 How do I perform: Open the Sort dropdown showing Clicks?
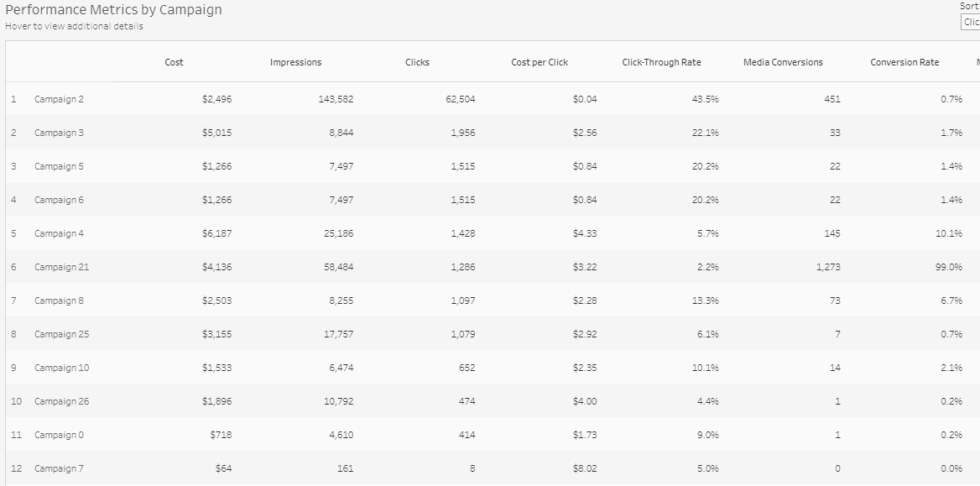pyautogui.click(x=971, y=22)
